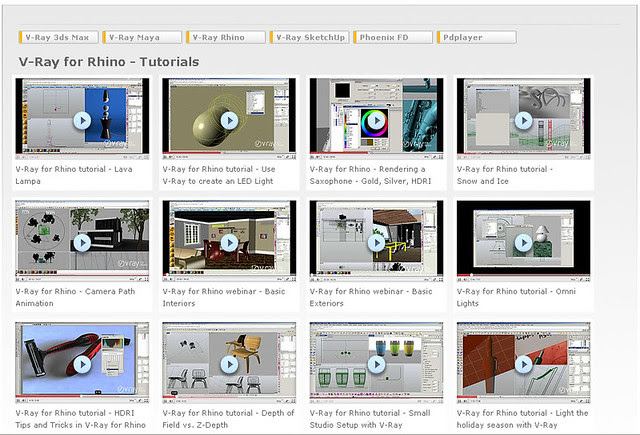The width and height of the screenshot is (640, 435).
Task: Open the V-Ray 3ds Max tab
Action: (x=58, y=37)
